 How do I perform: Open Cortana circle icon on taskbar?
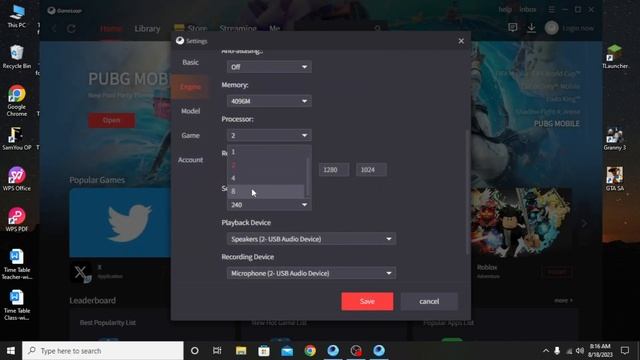195,351
